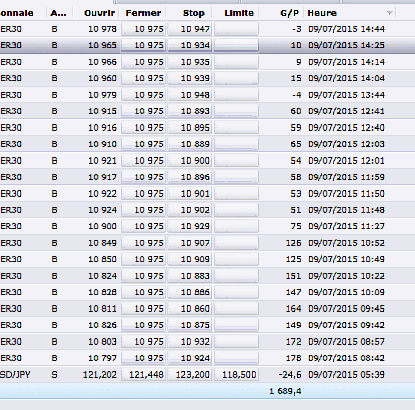Click Fermer 10 975 in the 10:52 row
Image resolution: width=415 pixels, height=410 pixels.
[x=143, y=243]
